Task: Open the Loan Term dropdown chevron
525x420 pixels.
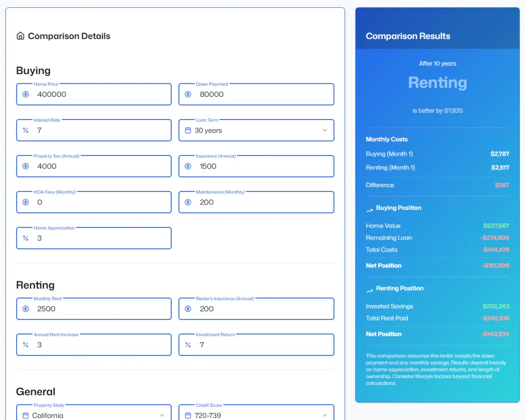Action: point(325,130)
